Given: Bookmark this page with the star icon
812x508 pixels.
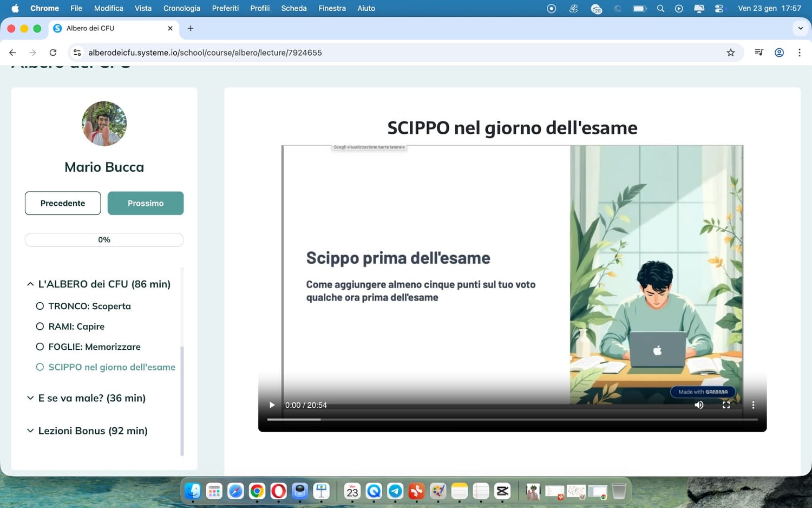Looking at the screenshot, I should pyautogui.click(x=731, y=53).
